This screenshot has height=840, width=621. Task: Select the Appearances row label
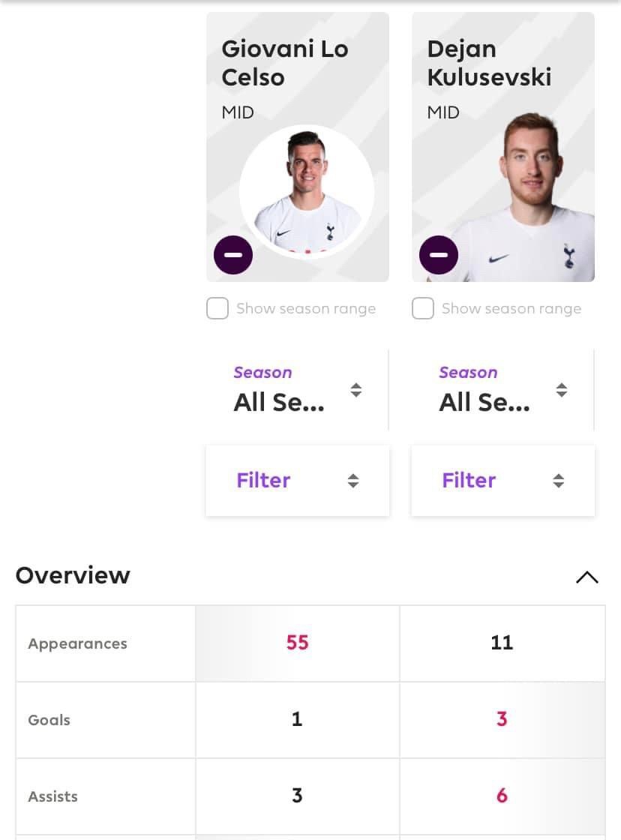(78, 643)
